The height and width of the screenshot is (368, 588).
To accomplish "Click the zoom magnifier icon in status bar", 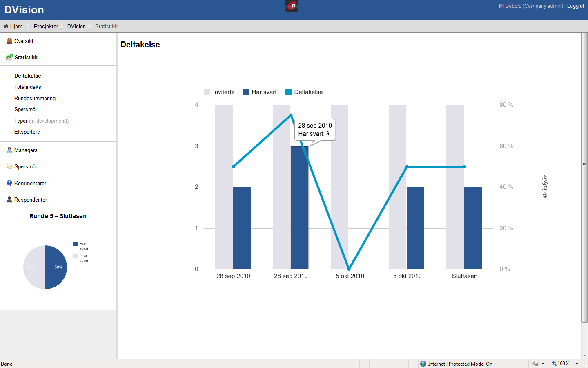I will pos(554,364).
